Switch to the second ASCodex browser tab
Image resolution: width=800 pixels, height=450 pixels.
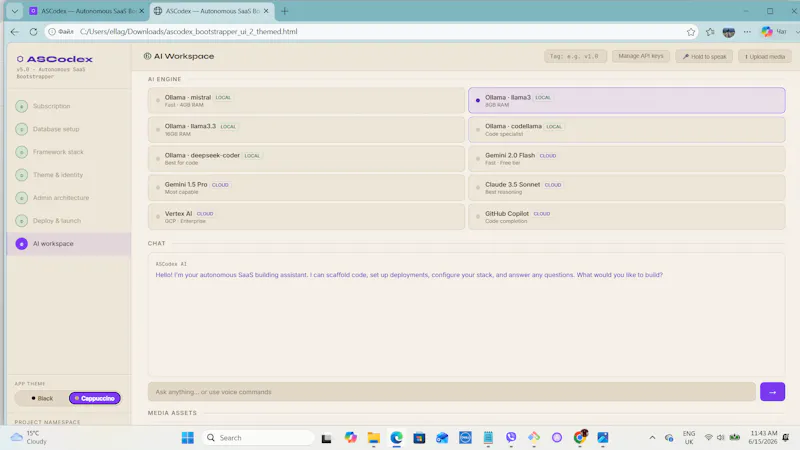point(210,11)
